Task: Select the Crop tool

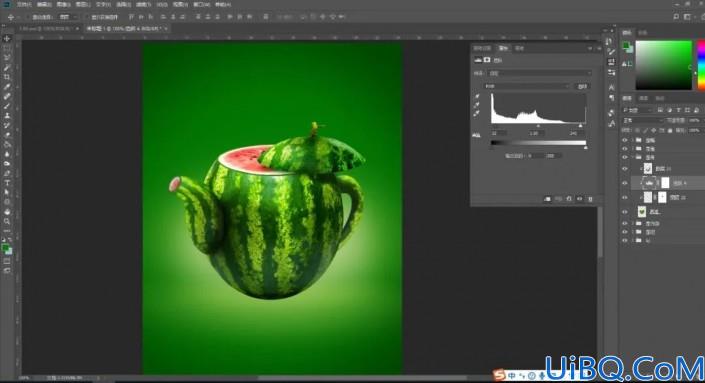Action: 7,77
